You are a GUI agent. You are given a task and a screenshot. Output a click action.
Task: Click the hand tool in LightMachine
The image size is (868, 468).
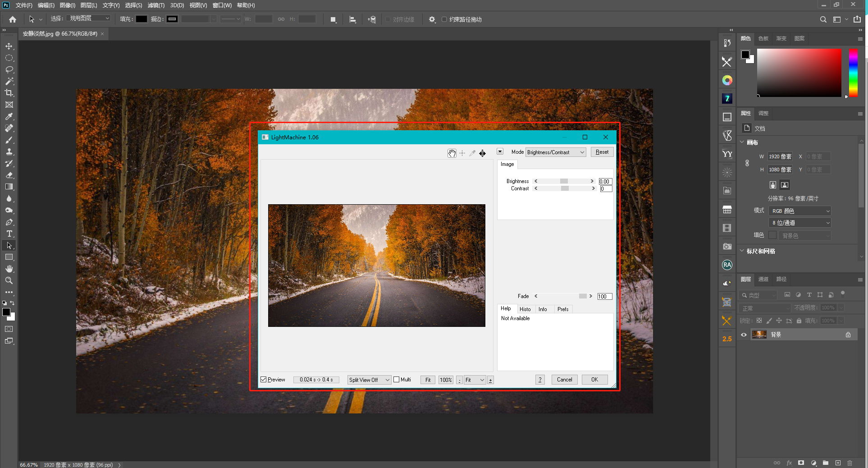(452, 153)
